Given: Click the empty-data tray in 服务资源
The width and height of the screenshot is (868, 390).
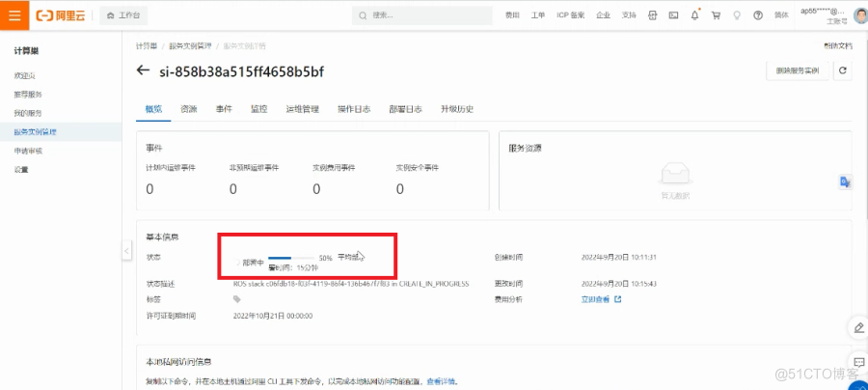Looking at the screenshot, I should click(x=675, y=175).
